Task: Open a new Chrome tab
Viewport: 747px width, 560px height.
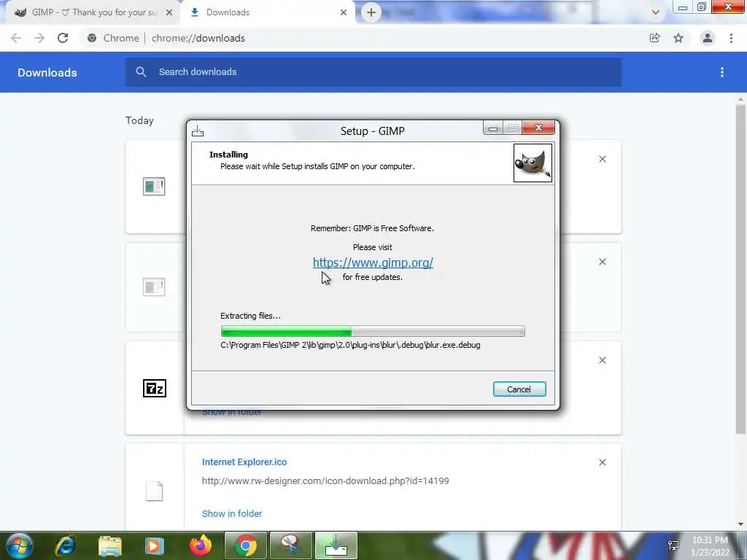Action: (371, 12)
